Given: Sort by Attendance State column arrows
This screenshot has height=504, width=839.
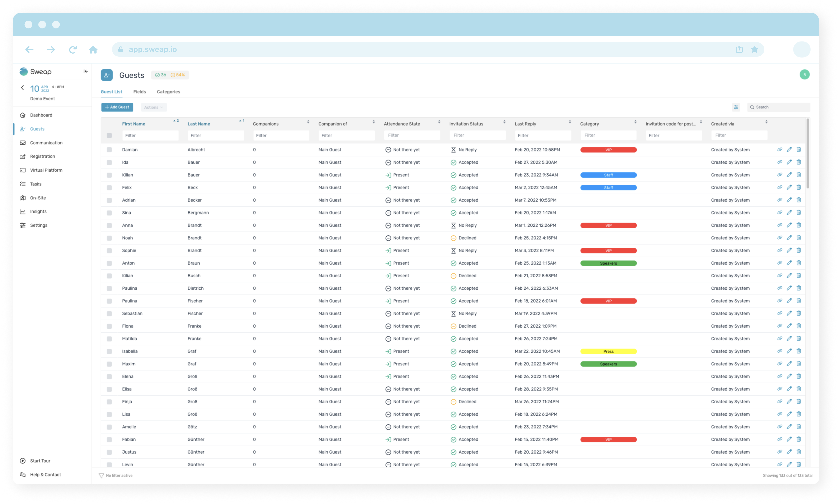Looking at the screenshot, I should pos(439,122).
